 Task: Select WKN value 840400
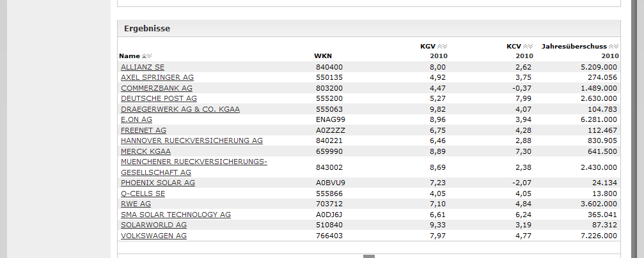[329, 67]
